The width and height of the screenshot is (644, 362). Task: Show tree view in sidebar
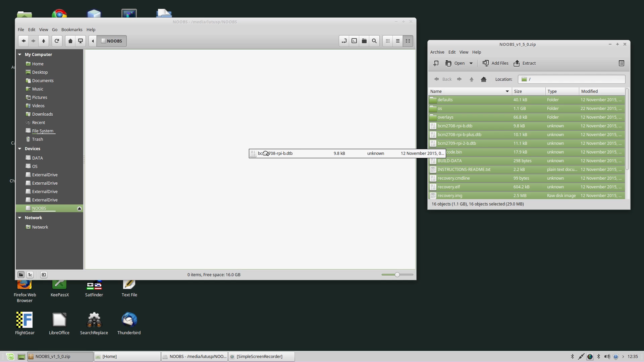click(x=30, y=275)
